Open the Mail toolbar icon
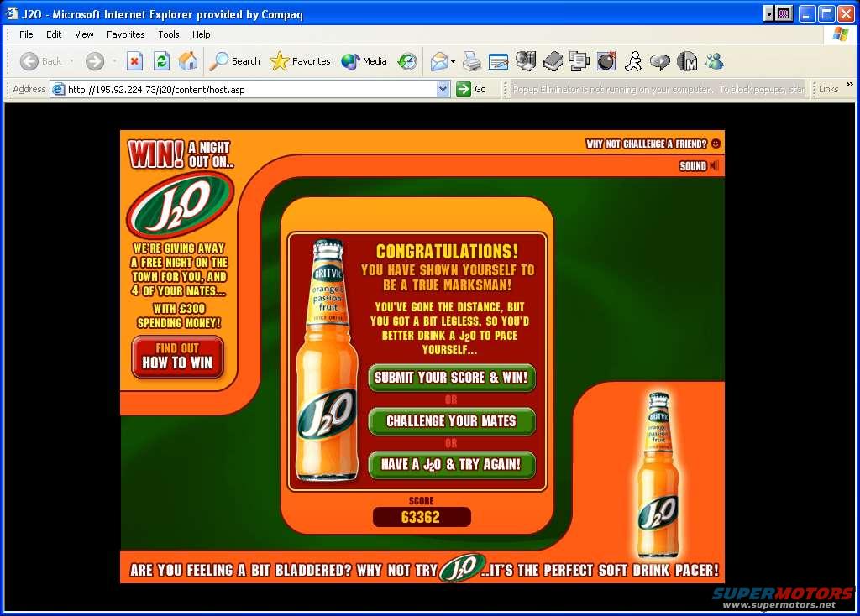The height and width of the screenshot is (616, 860). coord(438,61)
